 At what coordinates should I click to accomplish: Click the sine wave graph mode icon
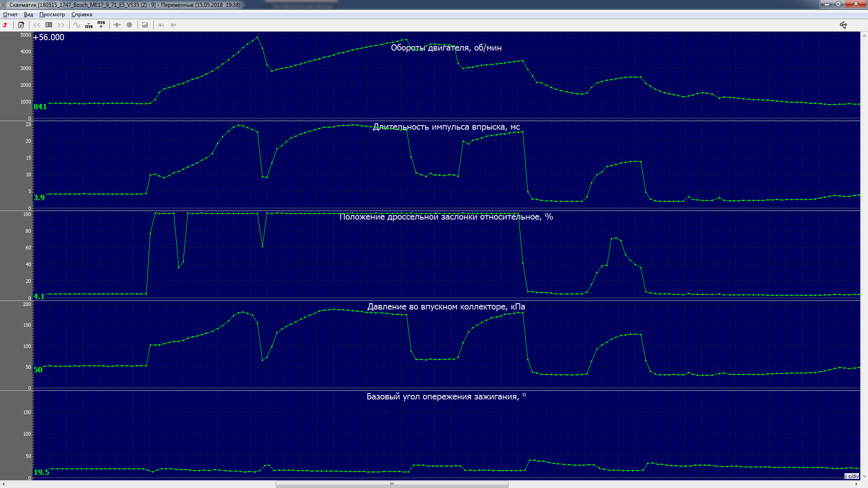77,25
